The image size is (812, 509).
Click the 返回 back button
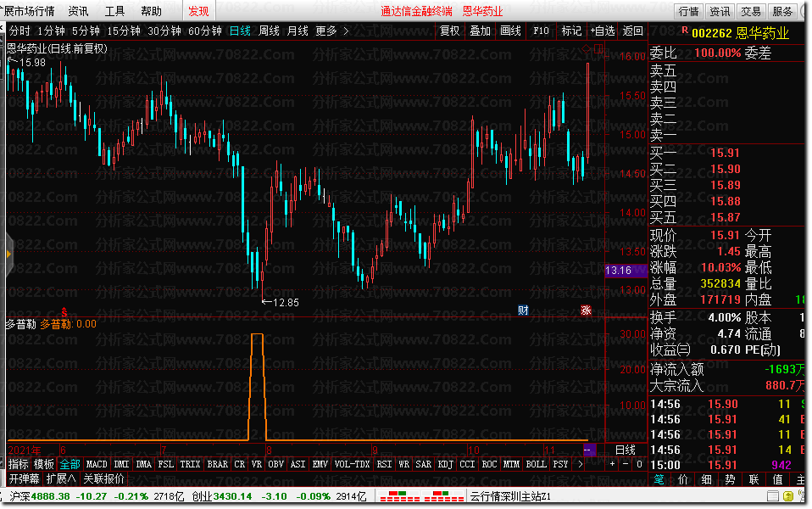click(633, 31)
